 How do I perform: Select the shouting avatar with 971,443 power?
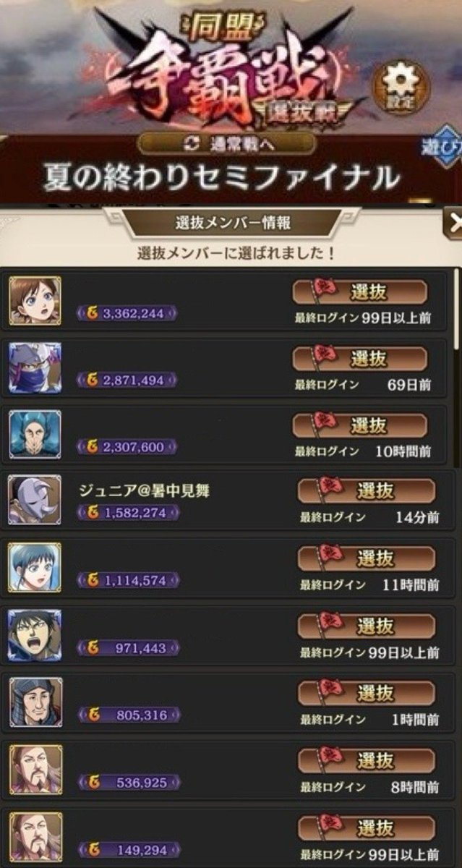35,635
